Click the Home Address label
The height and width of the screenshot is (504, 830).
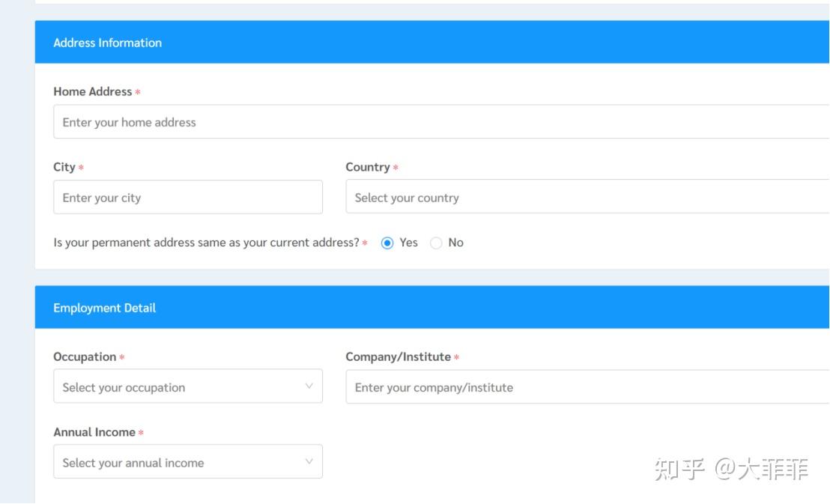[93, 91]
